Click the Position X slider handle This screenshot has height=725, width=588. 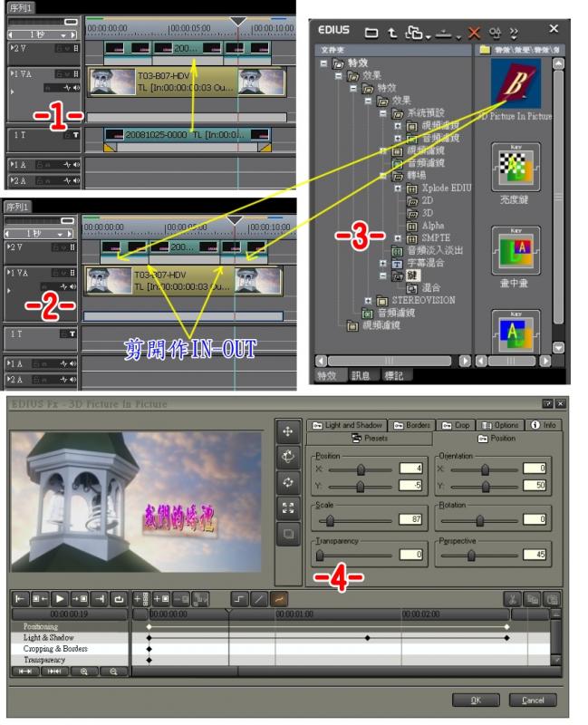[x=361, y=469]
